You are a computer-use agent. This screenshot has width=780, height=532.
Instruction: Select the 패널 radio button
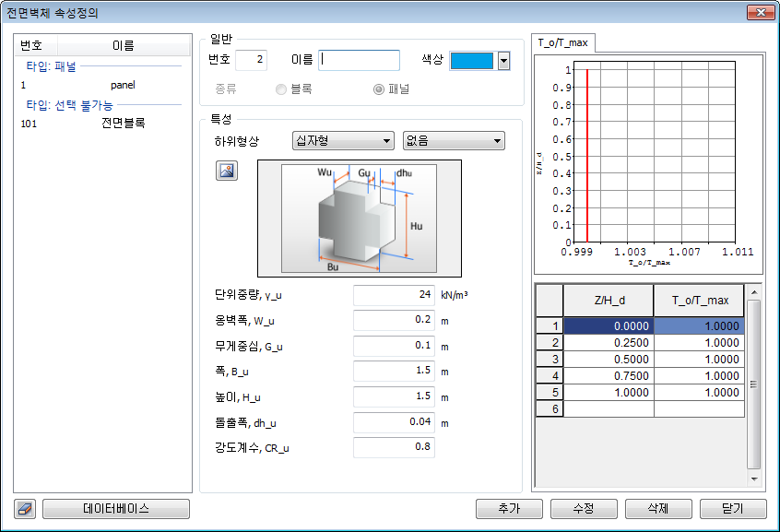click(378, 89)
